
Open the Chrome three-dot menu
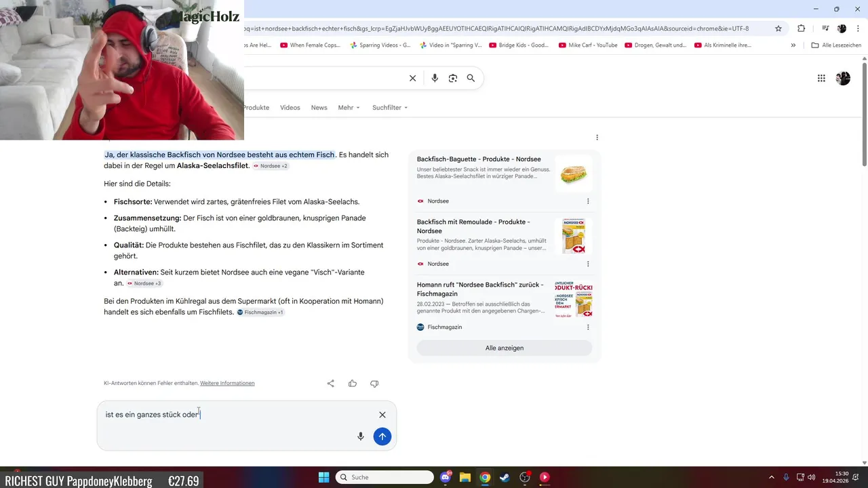(859, 28)
